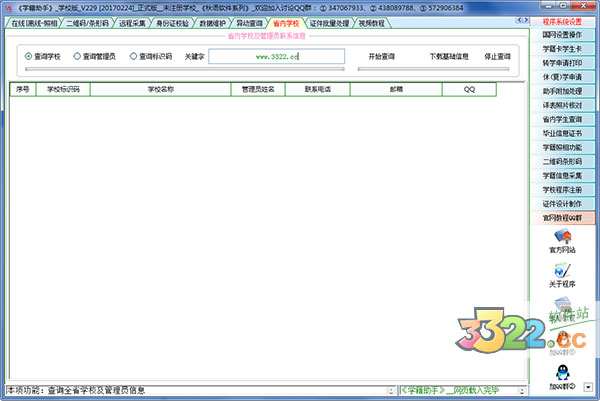Open the 休(复)学申请 side button

(x=562, y=77)
